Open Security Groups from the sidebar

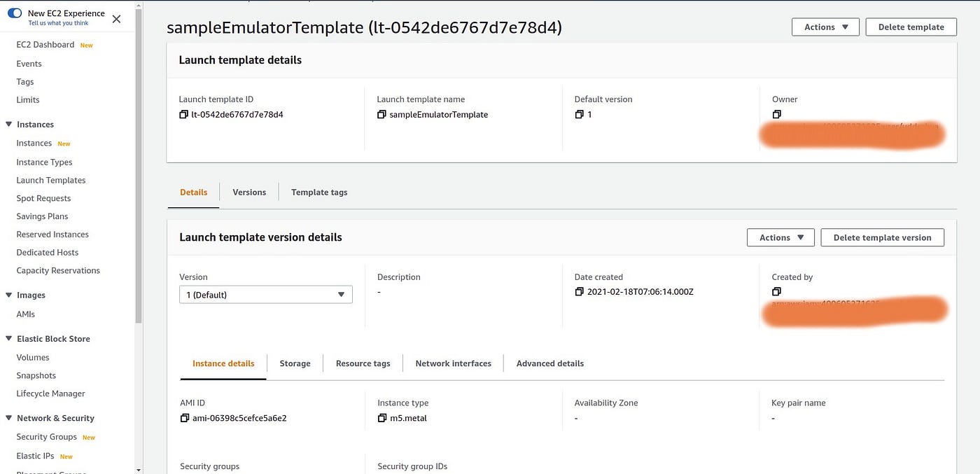point(46,436)
